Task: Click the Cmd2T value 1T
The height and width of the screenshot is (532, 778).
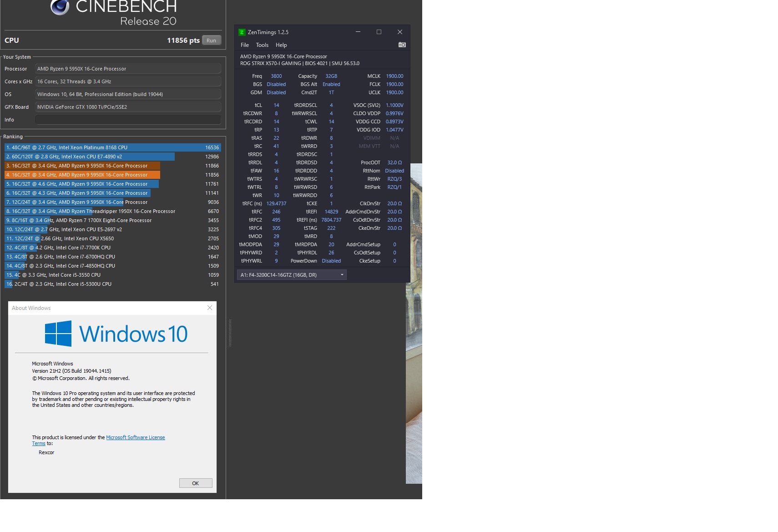Action: [331, 92]
